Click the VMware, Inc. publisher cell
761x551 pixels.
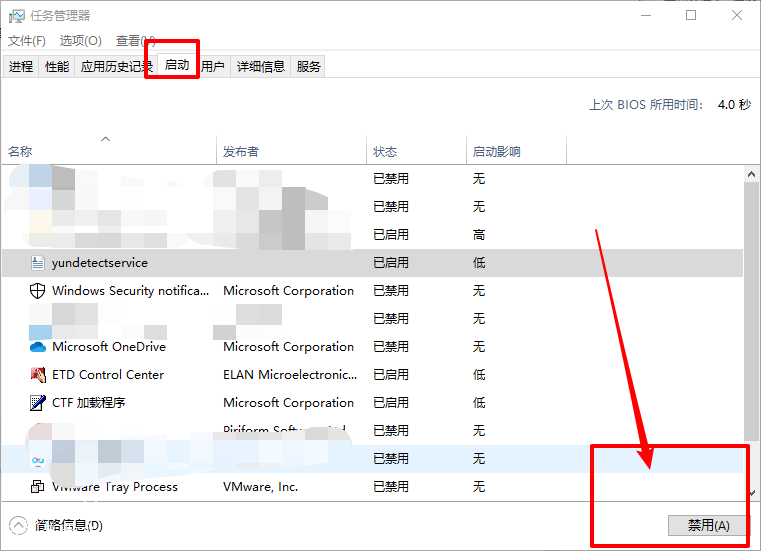pos(260,486)
